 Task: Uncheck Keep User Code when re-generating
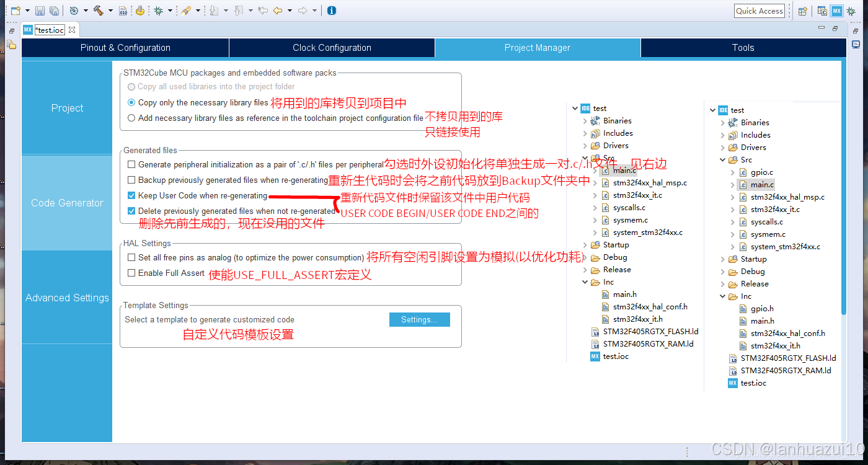pos(131,195)
